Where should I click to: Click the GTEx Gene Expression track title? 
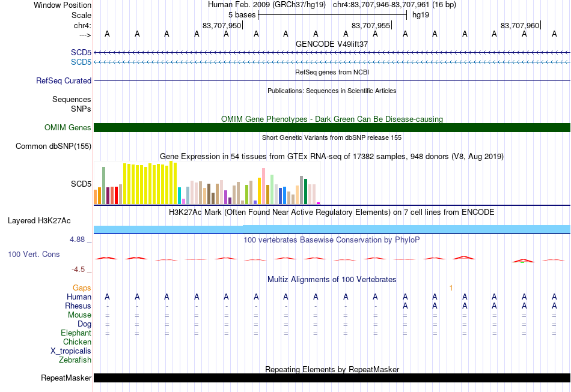point(332,157)
